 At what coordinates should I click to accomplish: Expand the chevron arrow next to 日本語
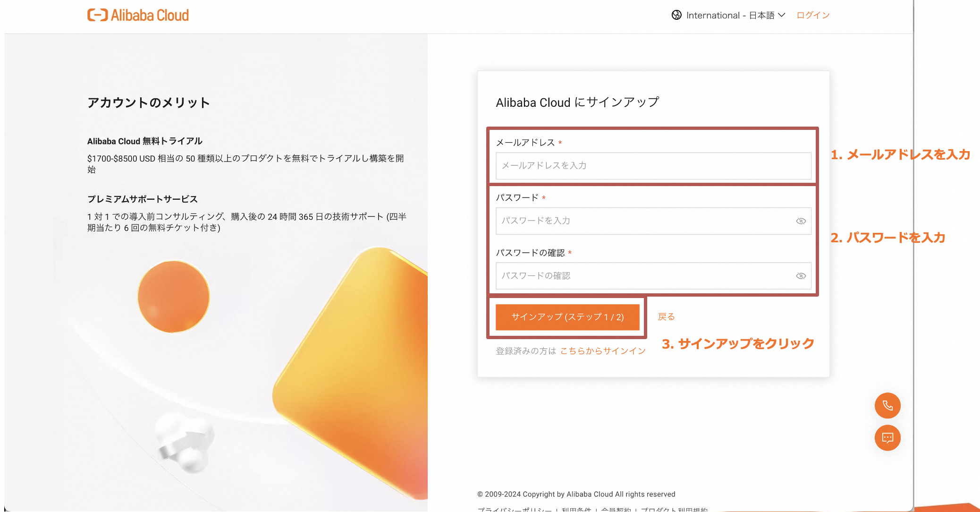tap(782, 15)
